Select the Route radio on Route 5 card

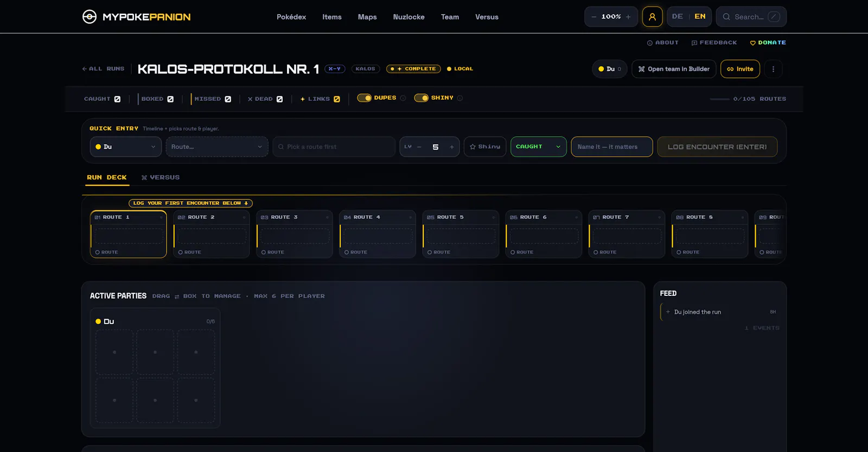tap(430, 253)
